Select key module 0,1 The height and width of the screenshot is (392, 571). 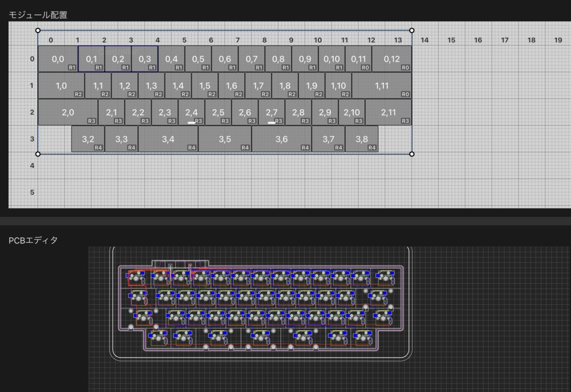91,59
